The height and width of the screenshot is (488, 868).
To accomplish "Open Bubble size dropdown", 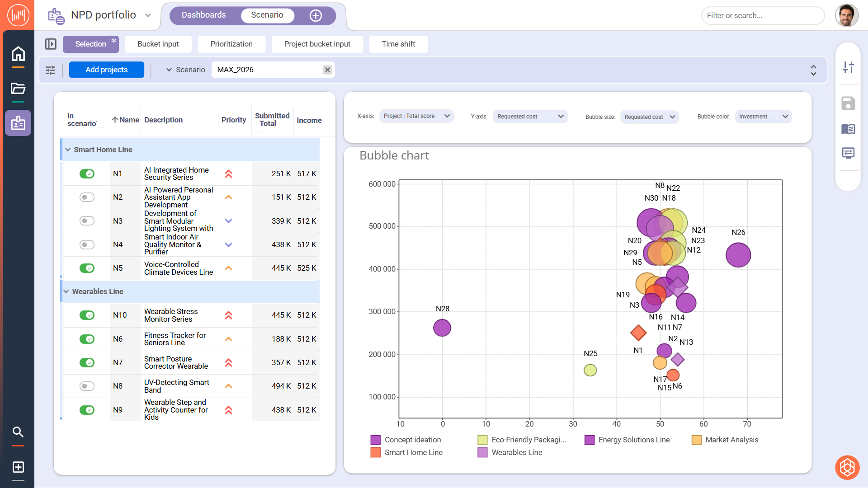I will (x=649, y=117).
